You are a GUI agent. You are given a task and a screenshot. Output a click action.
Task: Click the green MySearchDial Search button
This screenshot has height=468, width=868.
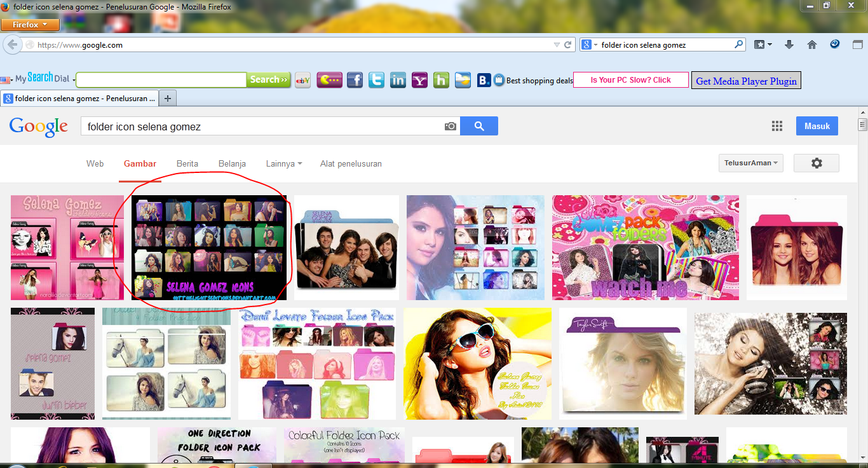[269, 79]
